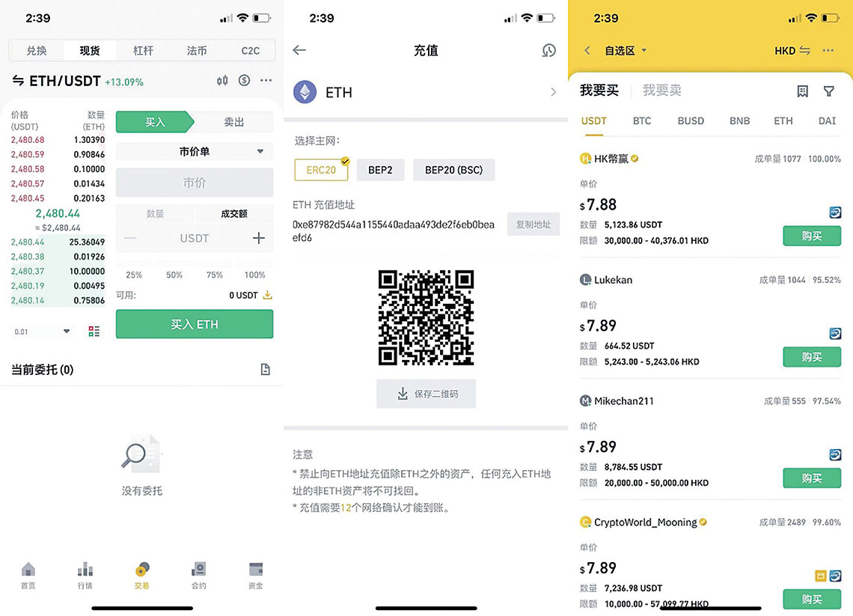Image resolution: width=853 pixels, height=616 pixels.
Task: Open order history document icon
Action: pyautogui.click(x=265, y=370)
